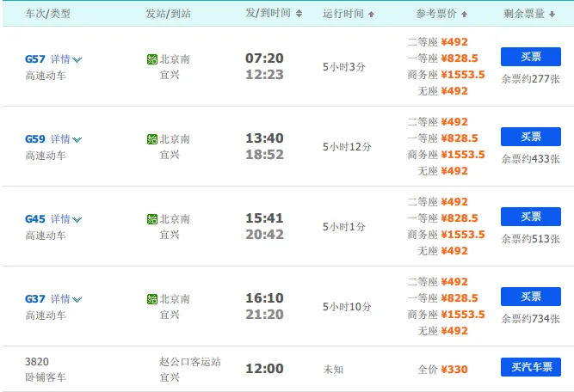
Task: Click the green origin-station icon for G59
Action: [x=152, y=139]
